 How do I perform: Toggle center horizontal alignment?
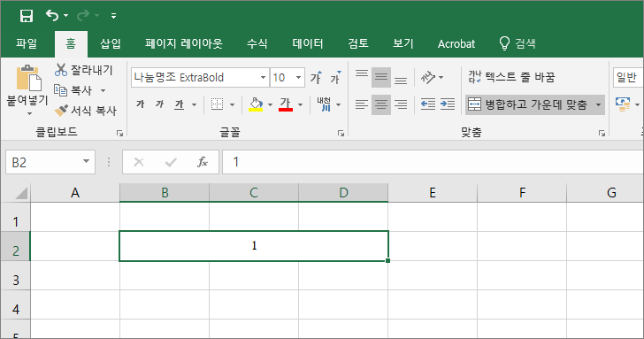381,104
